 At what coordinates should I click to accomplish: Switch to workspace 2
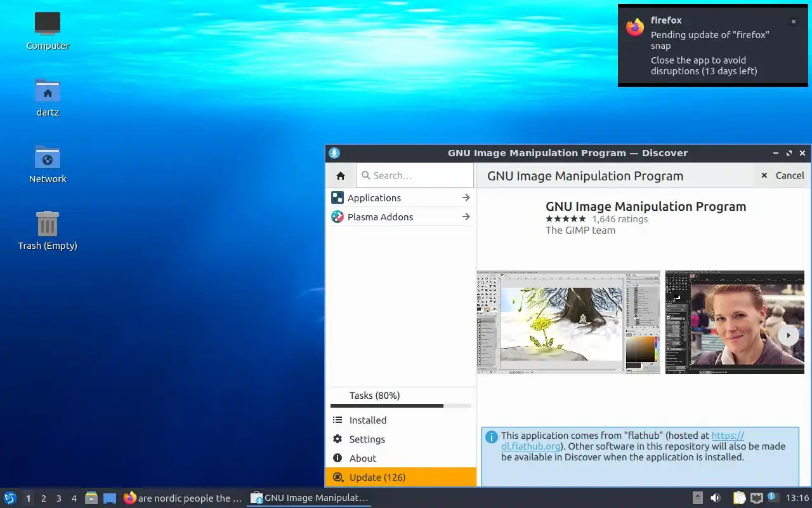(x=43, y=498)
